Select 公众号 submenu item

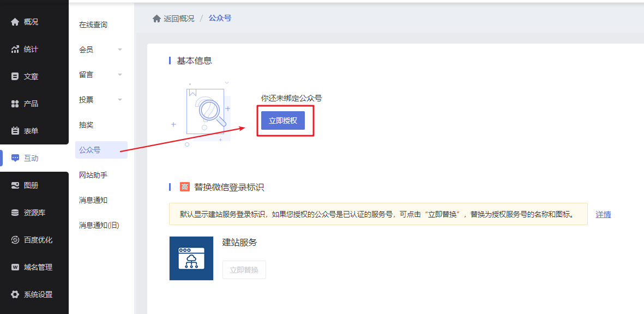click(101, 150)
